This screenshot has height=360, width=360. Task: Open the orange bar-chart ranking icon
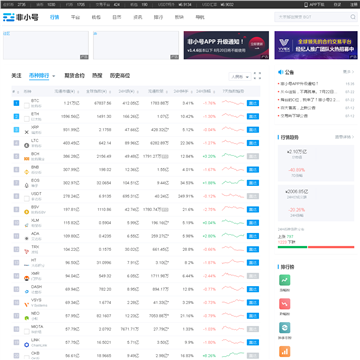pos(285,351)
